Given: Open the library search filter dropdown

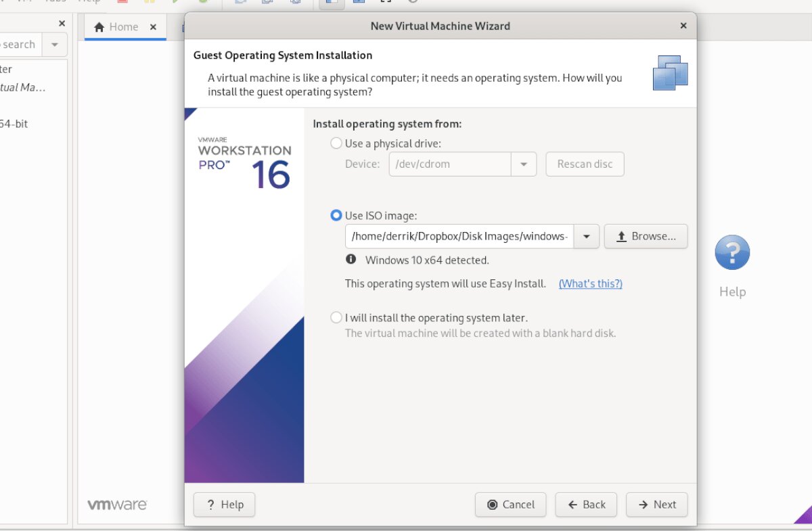Looking at the screenshot, I should pyautogui.click(x=54, y=44).
